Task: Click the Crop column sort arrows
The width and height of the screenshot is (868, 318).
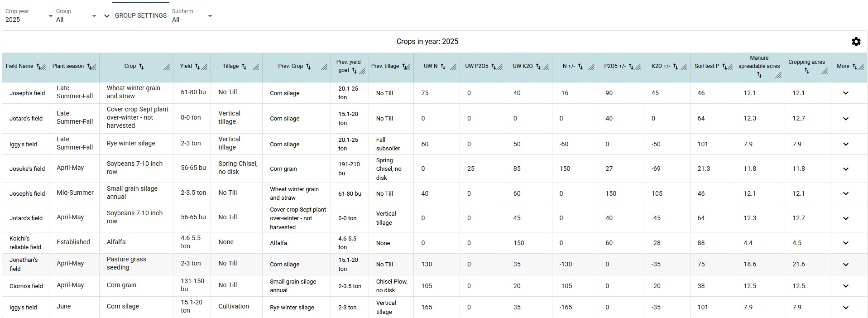Action: click(x=141, y=67)
